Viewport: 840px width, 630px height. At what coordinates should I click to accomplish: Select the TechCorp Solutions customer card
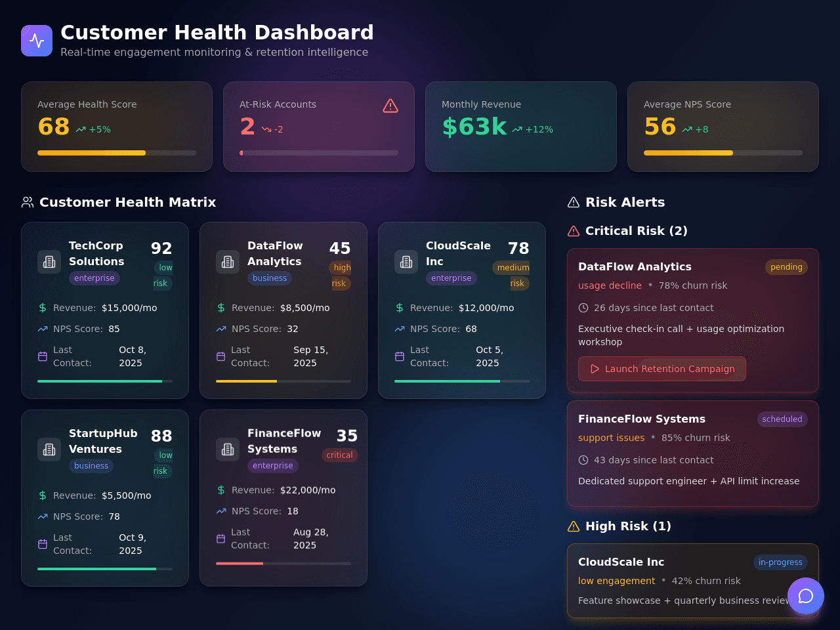coord(105,310)
